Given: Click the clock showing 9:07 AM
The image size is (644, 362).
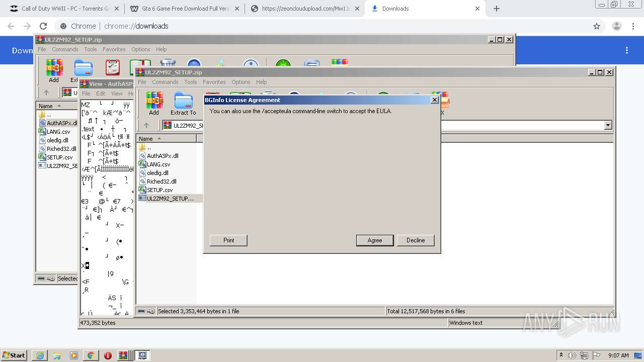Looking at the screenshot, I should click(618, 355).
